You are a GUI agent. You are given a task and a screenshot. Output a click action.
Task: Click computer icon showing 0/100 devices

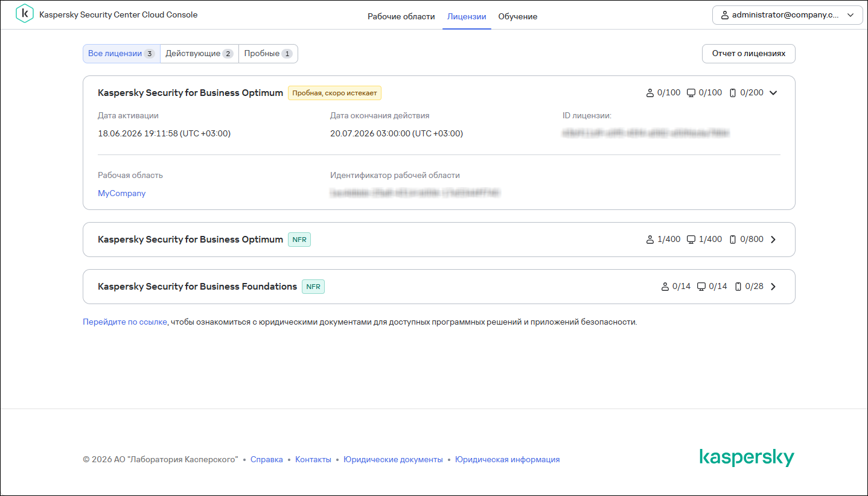691,93
